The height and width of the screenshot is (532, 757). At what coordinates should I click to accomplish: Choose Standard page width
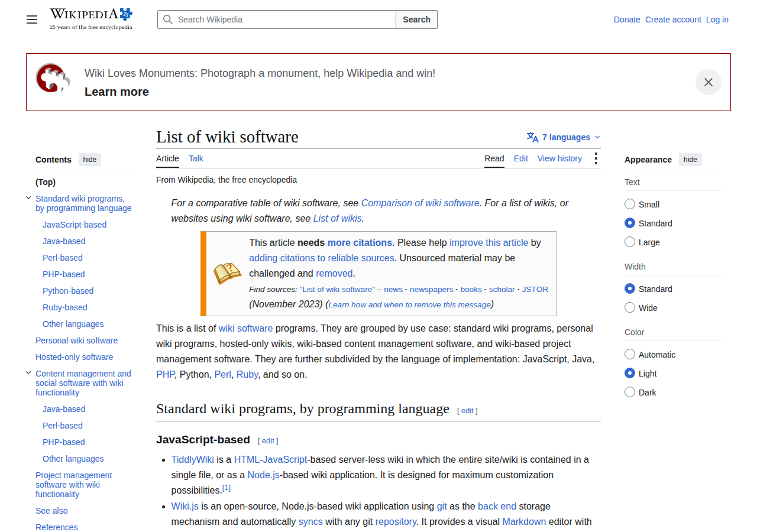630,288
